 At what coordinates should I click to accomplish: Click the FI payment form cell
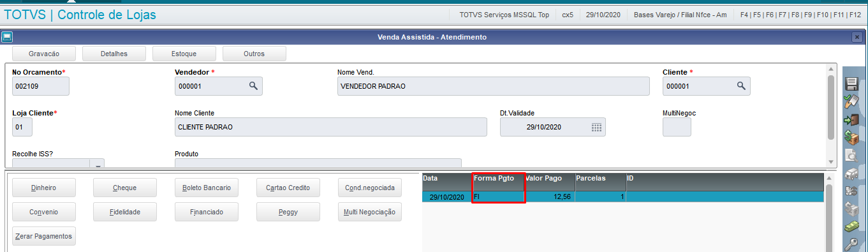[x=498, y=197]
